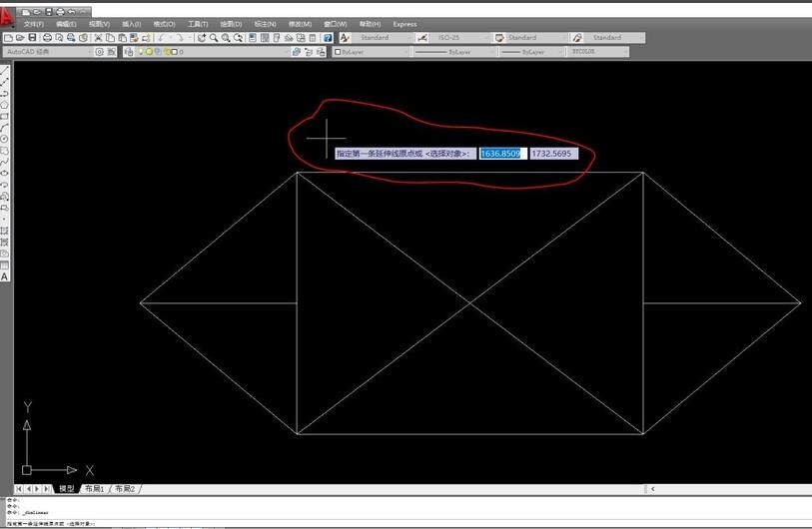Click the Table Style icon

pyautogui.click(x=499, y=38)
